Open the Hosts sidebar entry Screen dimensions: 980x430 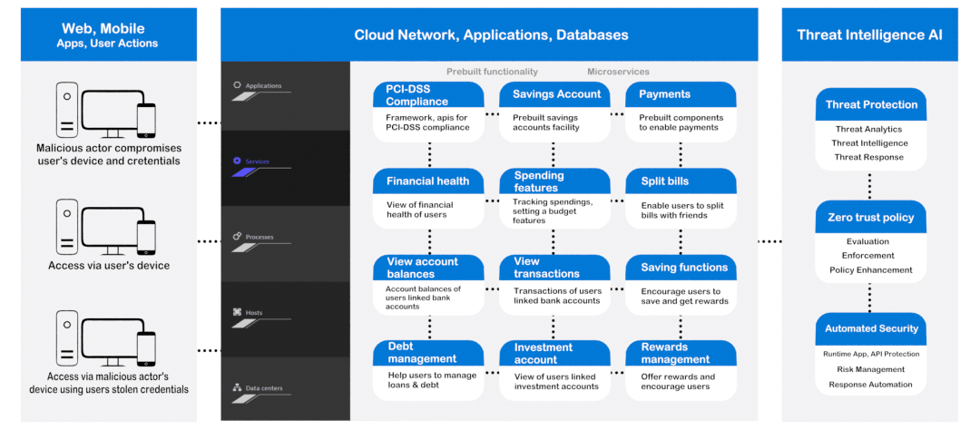coord(285,319)
